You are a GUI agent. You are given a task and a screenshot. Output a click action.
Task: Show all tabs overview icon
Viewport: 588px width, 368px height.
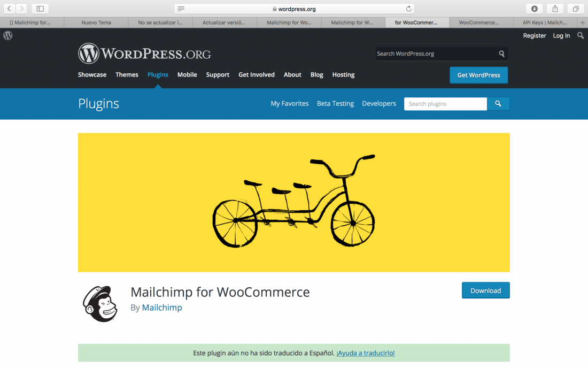click(x=576, y=9)
